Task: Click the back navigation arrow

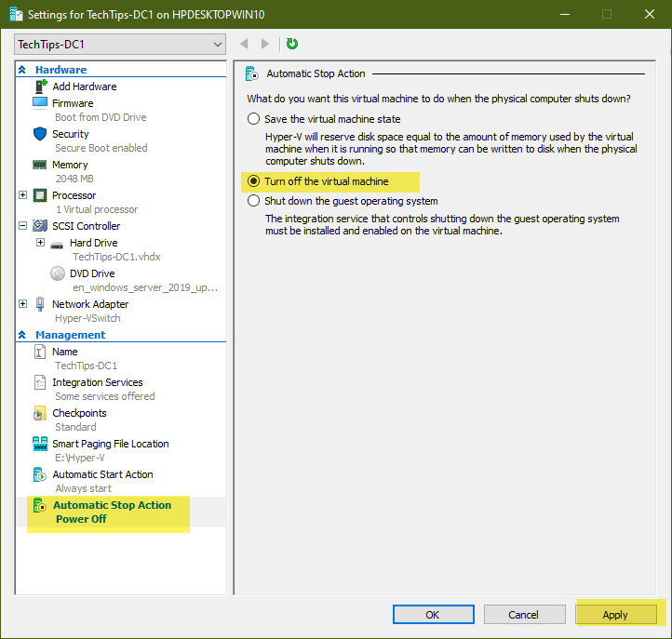Action: [244, 44]
